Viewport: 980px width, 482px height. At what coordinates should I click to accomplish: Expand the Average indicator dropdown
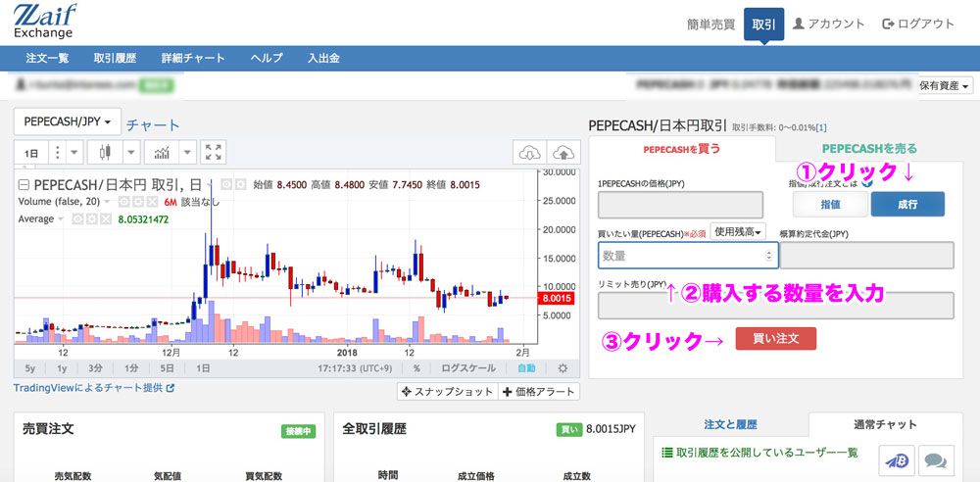click(x=61, y=218)
